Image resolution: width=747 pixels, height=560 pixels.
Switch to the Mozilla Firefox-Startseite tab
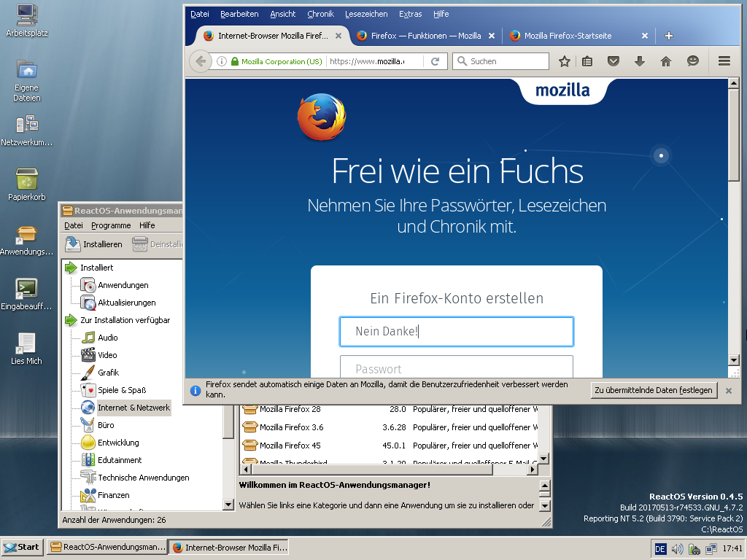coord(568,36)
